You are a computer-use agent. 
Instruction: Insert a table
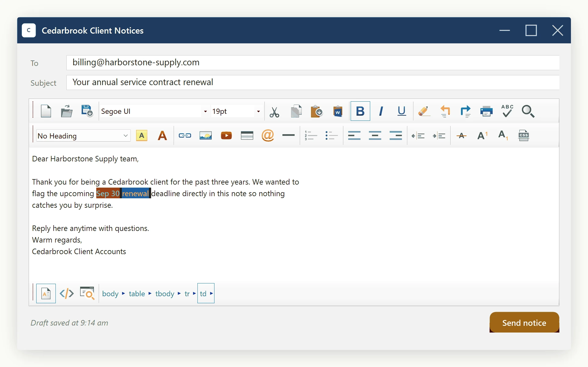pyautogui.click(x=247, y=136)
